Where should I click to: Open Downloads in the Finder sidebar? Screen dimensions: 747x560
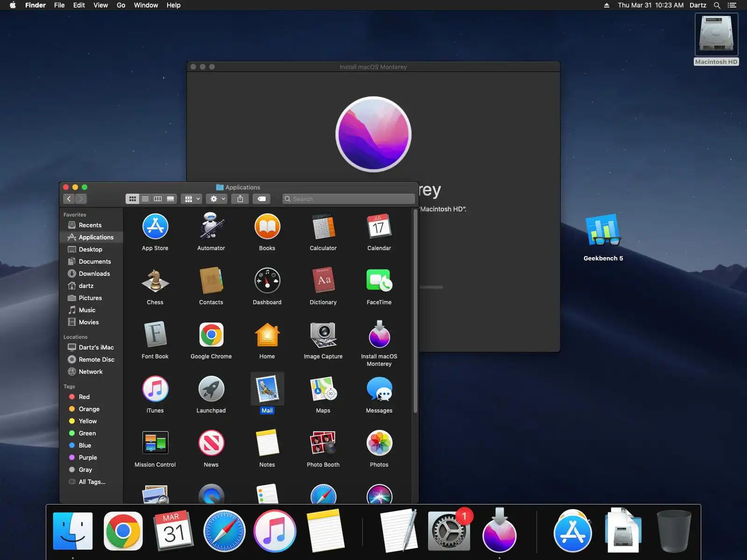[92, 273]
